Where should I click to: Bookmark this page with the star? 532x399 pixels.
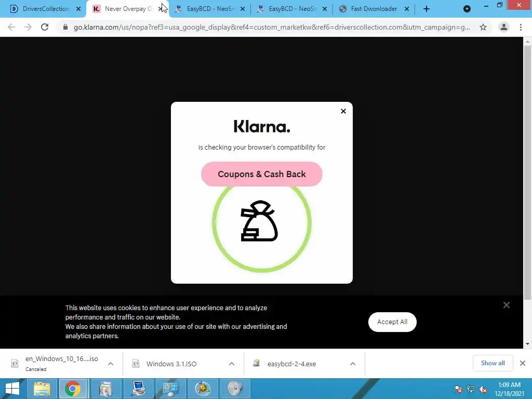click(483, 27)
